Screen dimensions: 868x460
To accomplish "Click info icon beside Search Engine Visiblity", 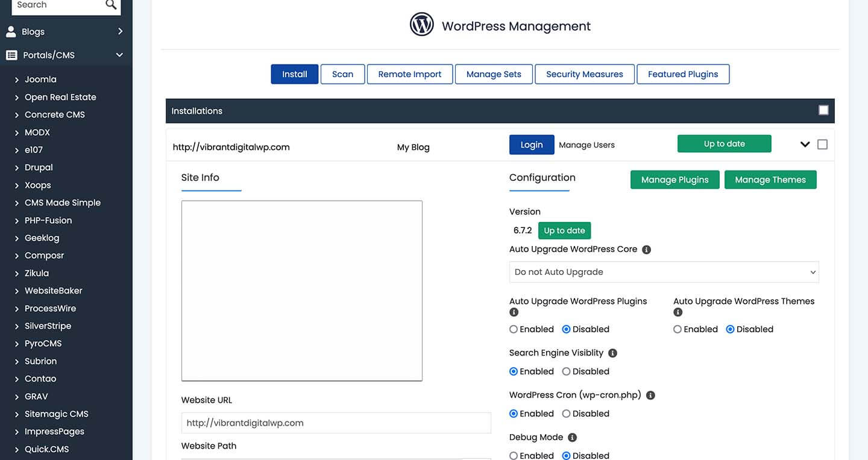I will point(612,353).
